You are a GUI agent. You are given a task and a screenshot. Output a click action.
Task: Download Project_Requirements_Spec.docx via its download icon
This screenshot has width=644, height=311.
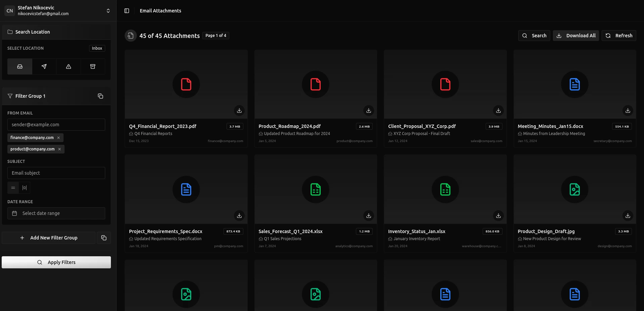[x=239, y=216]
